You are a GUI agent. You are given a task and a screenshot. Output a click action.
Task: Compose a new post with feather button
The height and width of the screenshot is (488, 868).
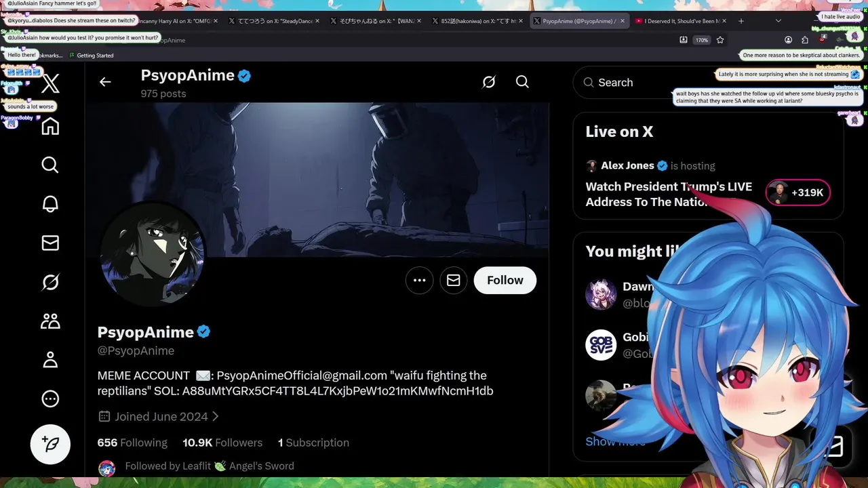tap(50, 444)
